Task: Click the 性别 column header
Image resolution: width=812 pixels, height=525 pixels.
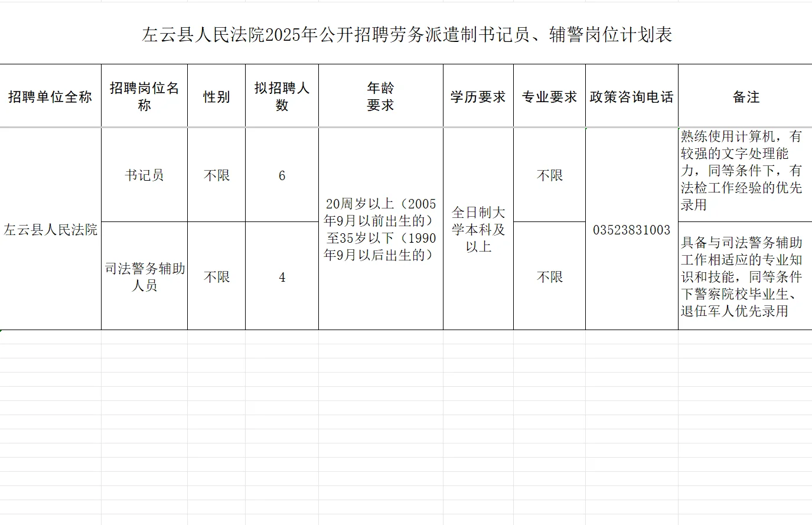Action: coord(217,96)
